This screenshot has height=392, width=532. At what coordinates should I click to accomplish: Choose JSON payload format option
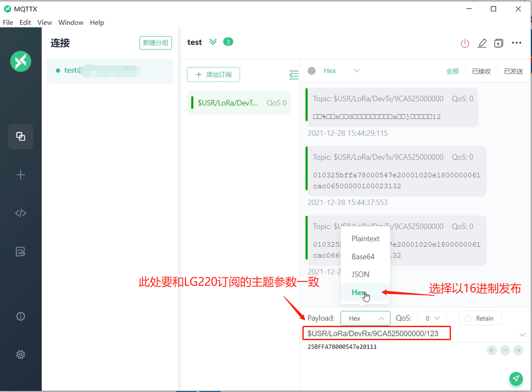[x=360, y=274]
